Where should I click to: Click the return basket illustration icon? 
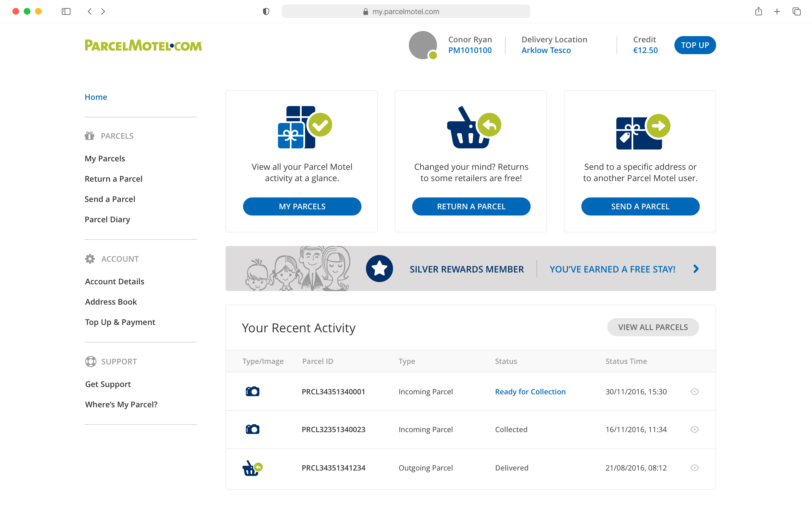(x=474, y=127)
